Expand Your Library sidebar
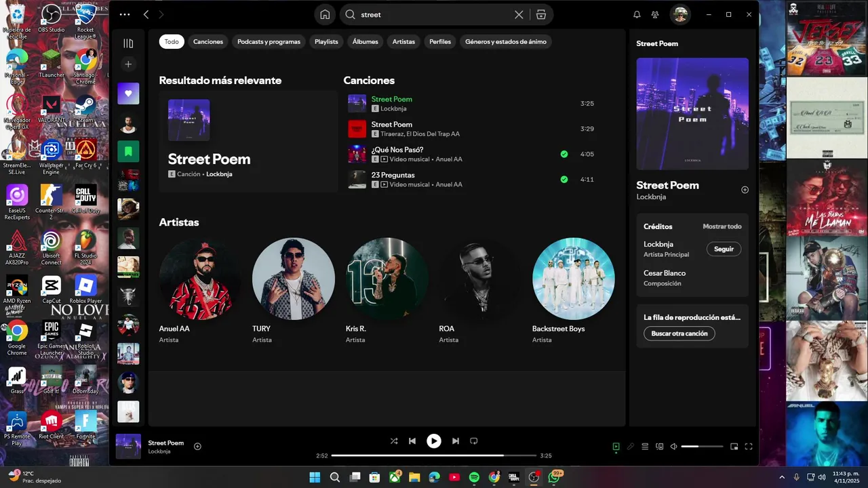 click(128, 43)
